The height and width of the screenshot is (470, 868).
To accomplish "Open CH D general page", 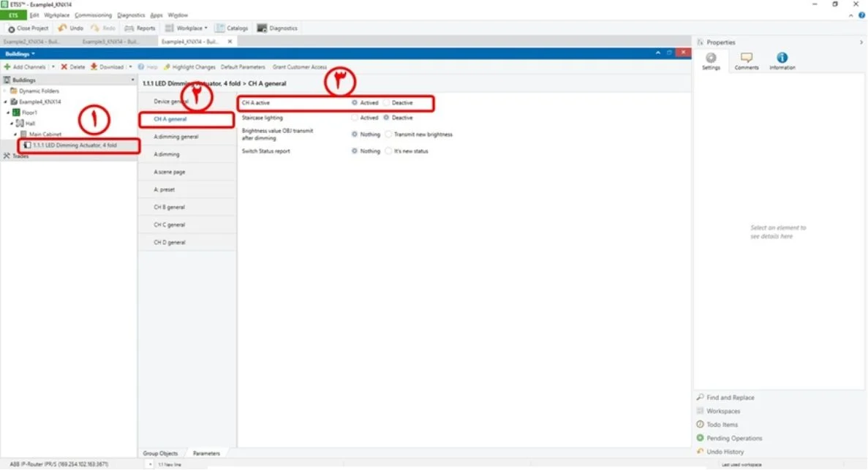I will click(x=187, y=243).
